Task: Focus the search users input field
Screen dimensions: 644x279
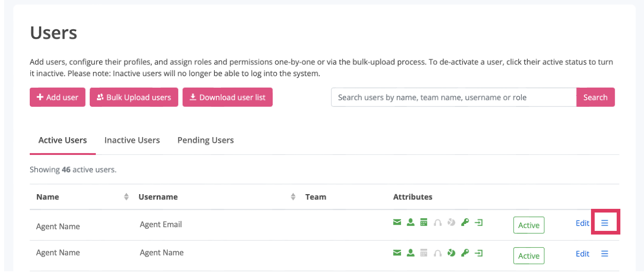Action: (x=453, y=97)
